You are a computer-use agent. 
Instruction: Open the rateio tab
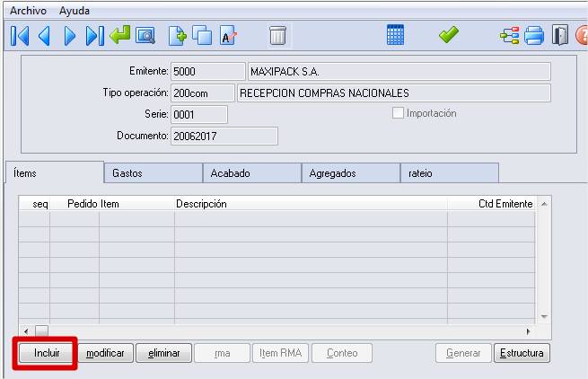(x=450, y=173)
